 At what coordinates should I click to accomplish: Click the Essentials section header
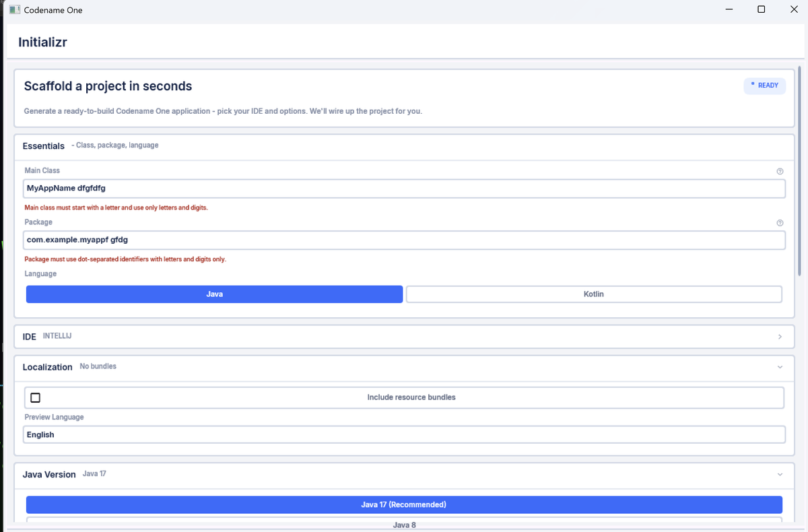[404, 146]
